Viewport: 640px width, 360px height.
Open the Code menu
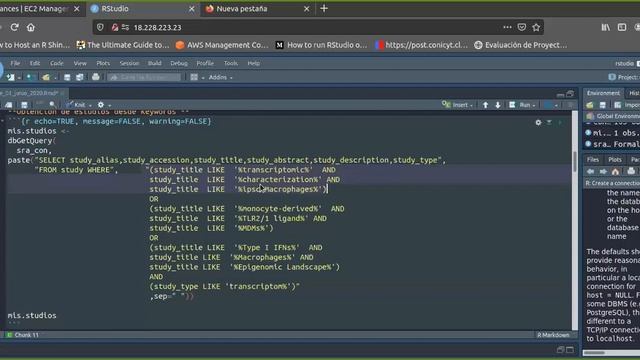pos(57,63)
